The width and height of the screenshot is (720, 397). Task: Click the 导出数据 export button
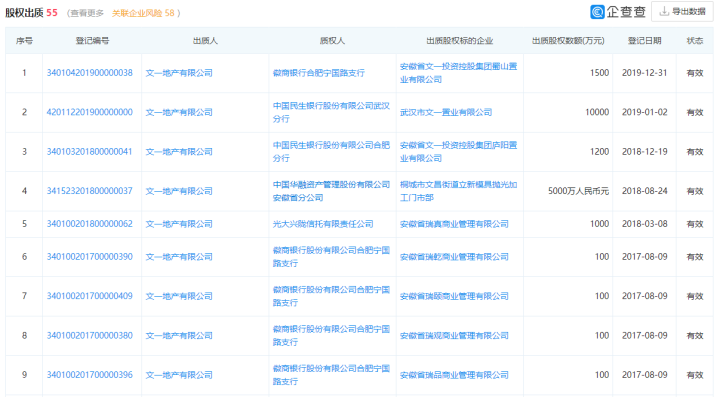click(682, 11)
